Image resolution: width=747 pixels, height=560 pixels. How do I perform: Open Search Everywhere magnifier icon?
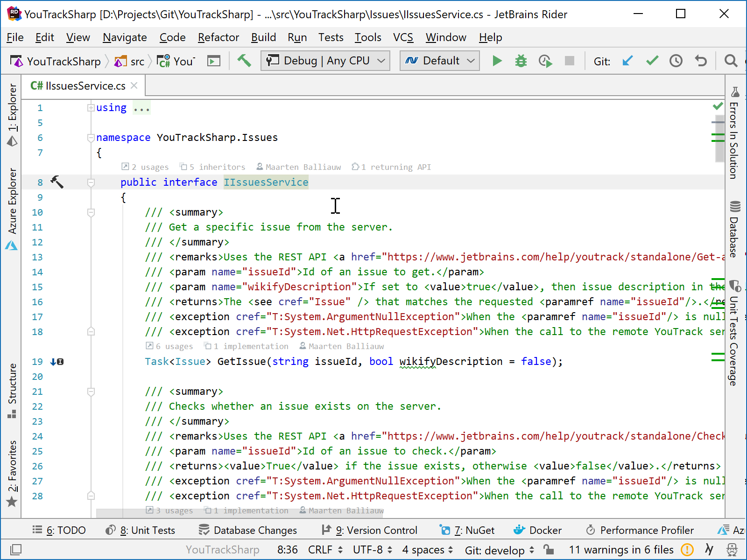pyautogui.click(x=731, y=61)
